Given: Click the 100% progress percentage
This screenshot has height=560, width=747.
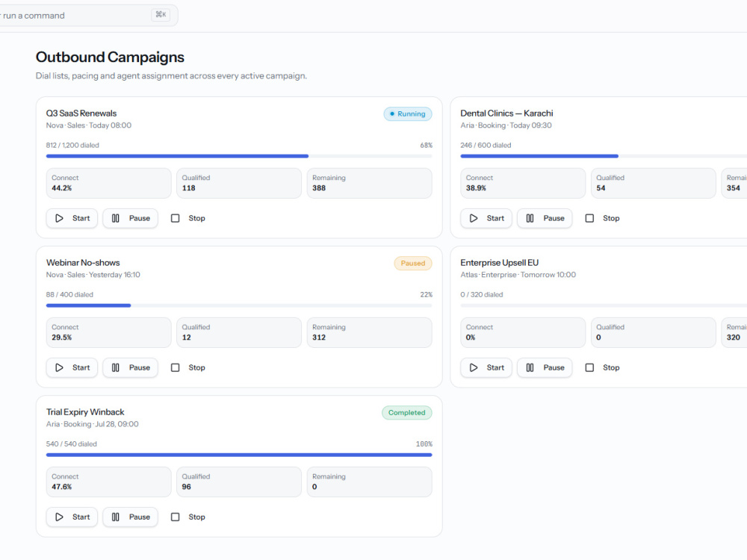Looking at the screenshot, I should point(424,444).
